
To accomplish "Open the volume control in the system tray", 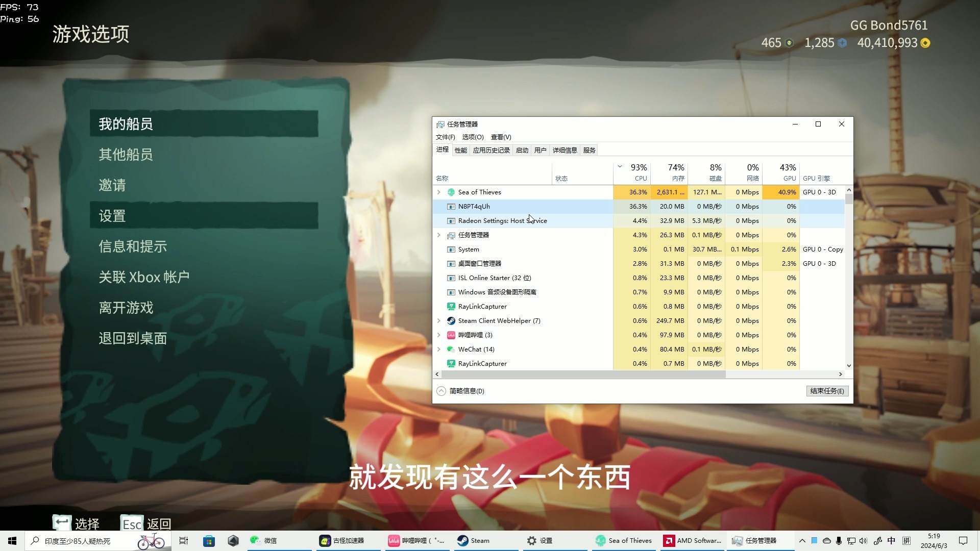I will [x=864, y=541].
